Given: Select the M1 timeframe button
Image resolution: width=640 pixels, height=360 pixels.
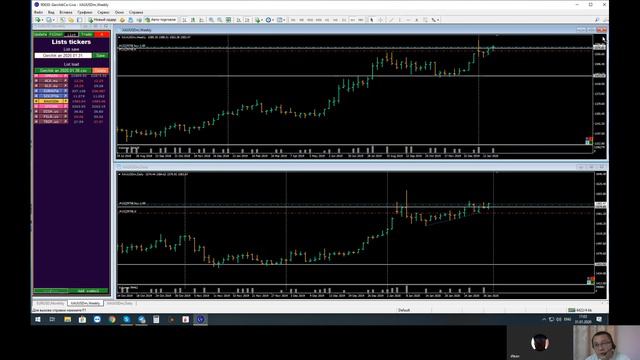Looking at the screenshot, I should click(293, 20).
